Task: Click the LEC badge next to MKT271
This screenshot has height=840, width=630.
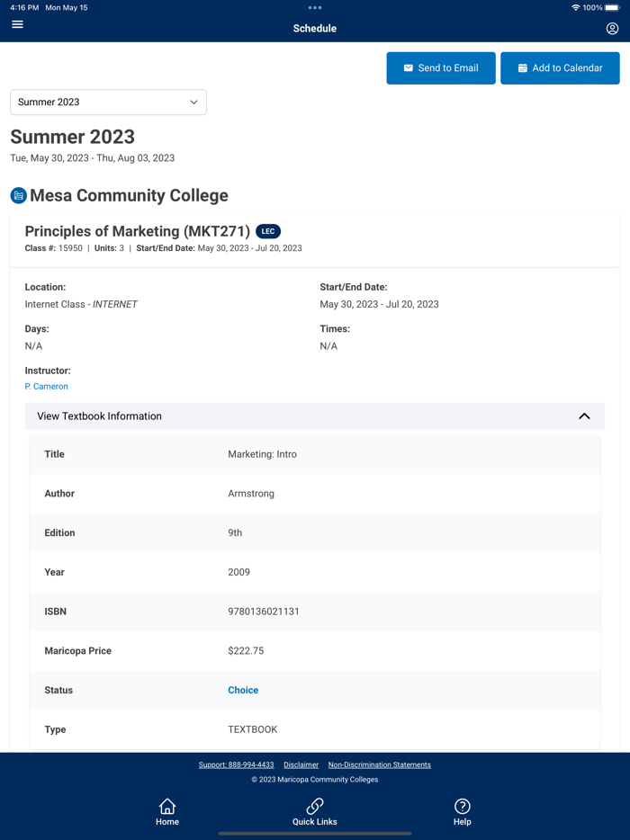Action: click(x=267, y=231)
